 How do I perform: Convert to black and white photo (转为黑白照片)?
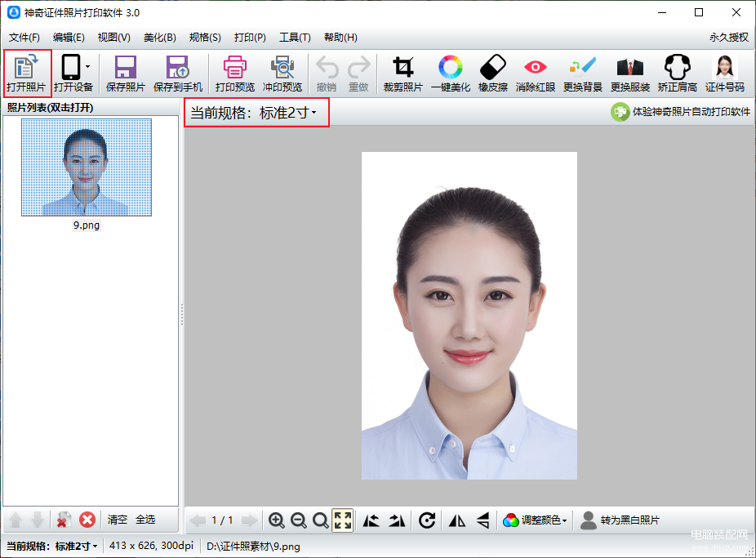coord(620,520)
